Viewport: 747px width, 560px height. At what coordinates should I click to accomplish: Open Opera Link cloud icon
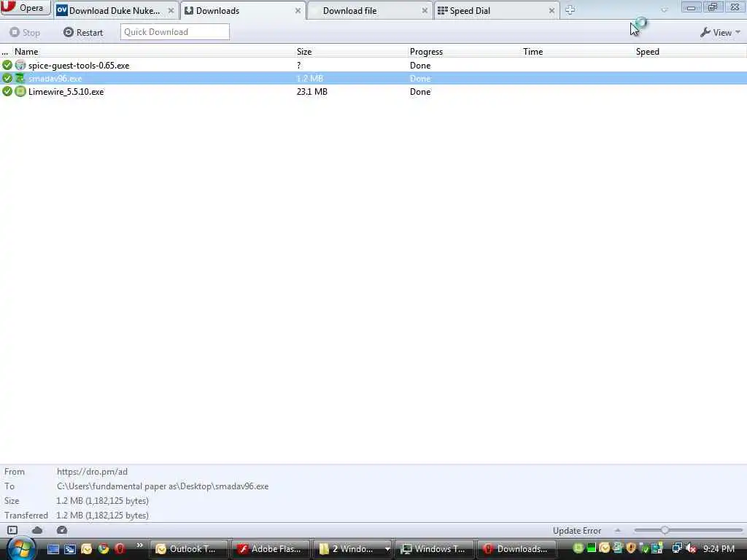pyautogui.click(x=37, y=530)
